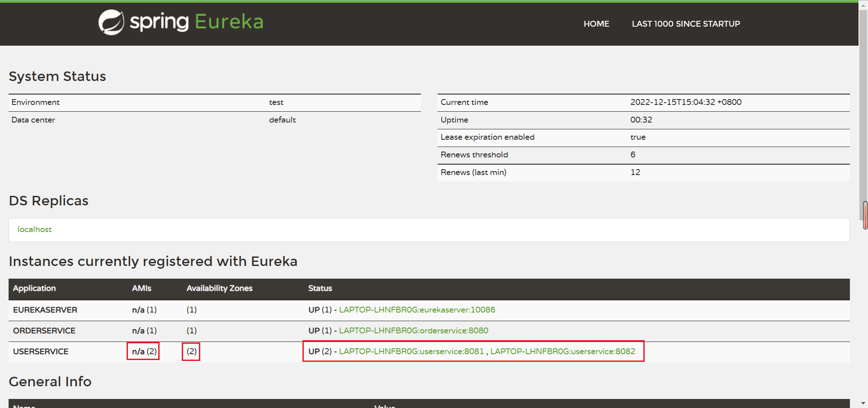
Task: Click the scrollbar down arrow
Action: 864,404
